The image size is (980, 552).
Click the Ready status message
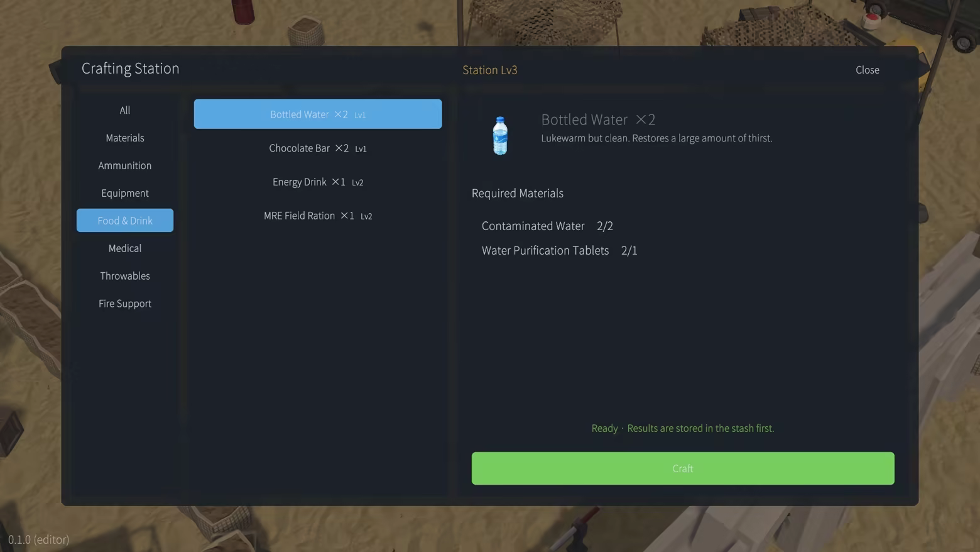683,428
